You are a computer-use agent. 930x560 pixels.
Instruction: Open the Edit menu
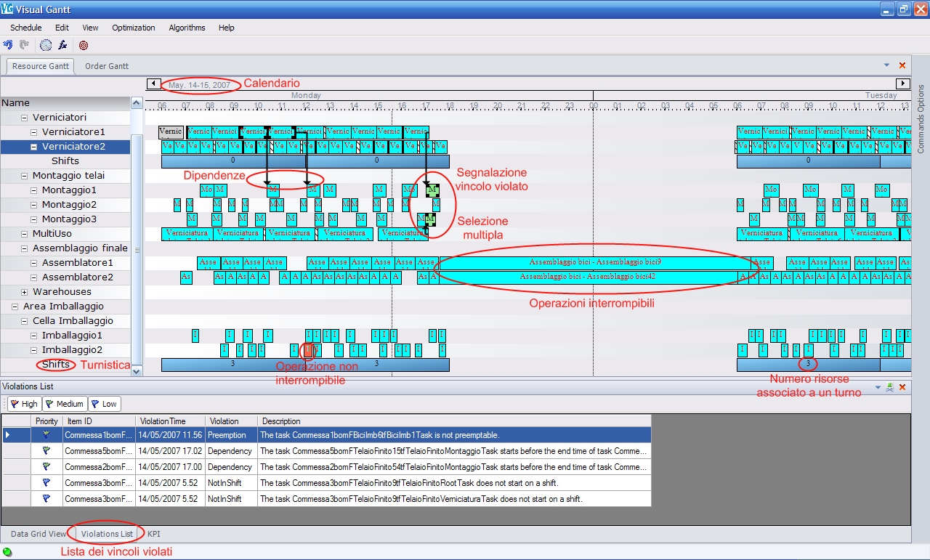click(x=62, y=28)
